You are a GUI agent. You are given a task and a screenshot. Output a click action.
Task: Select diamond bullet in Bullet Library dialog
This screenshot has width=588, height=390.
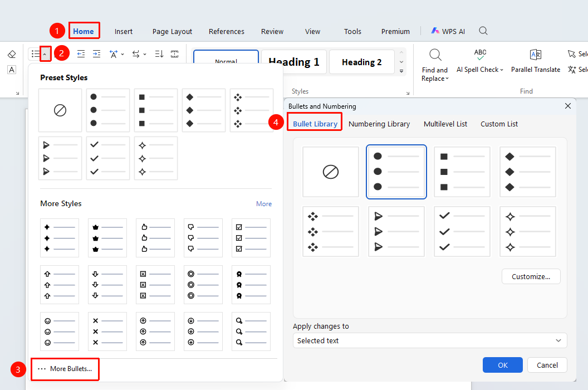point(528,172)
